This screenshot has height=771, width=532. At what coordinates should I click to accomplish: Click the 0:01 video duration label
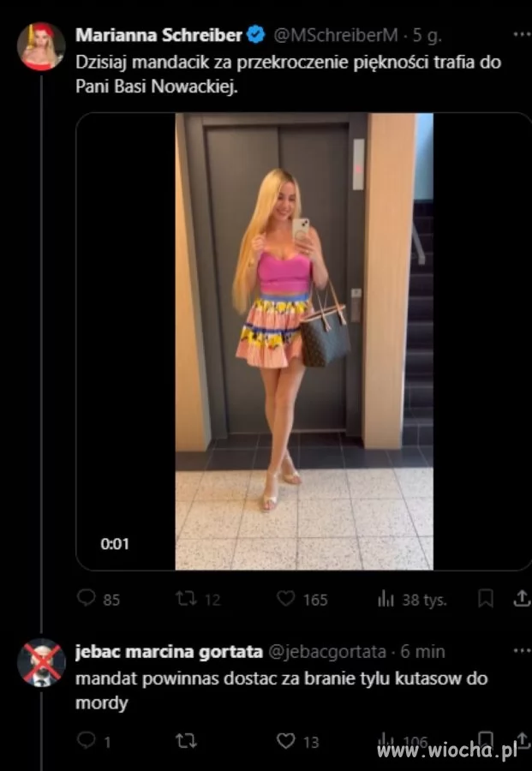click(x=115, y=544)
